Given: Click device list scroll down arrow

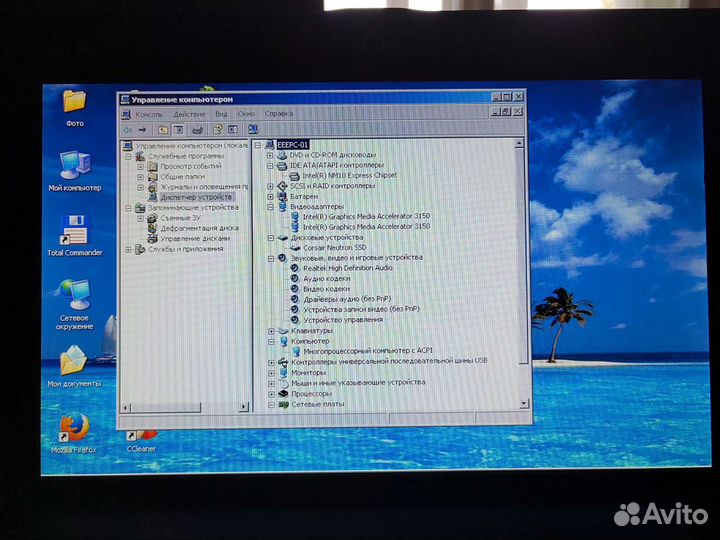Looking at the screenshot, I should pos(524,404).
